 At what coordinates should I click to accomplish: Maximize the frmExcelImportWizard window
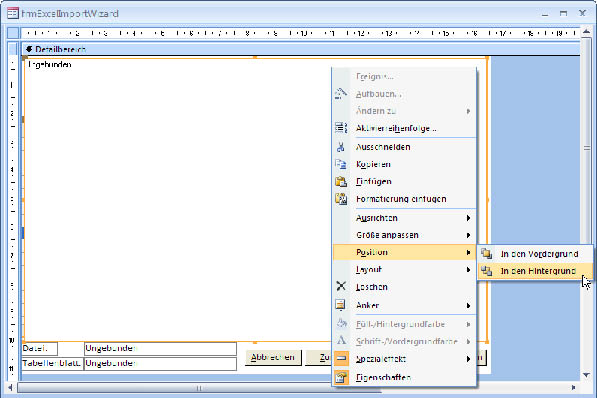[563, 13]
